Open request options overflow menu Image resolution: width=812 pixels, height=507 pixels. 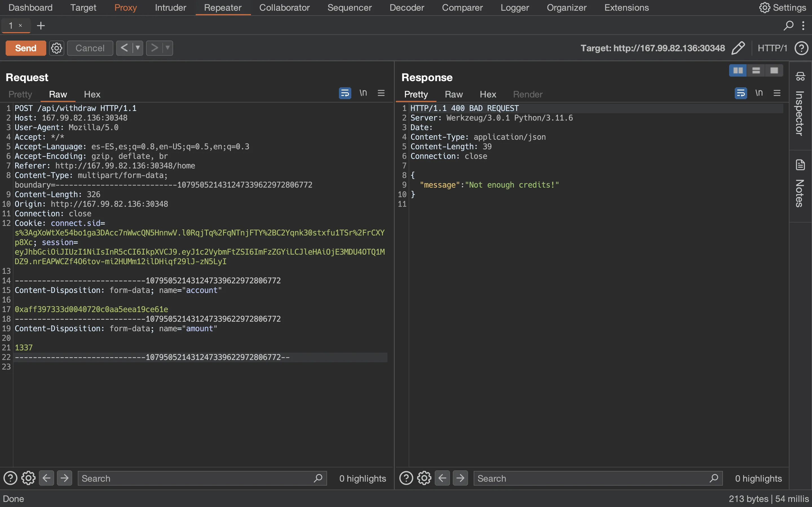tap(381, 94)
